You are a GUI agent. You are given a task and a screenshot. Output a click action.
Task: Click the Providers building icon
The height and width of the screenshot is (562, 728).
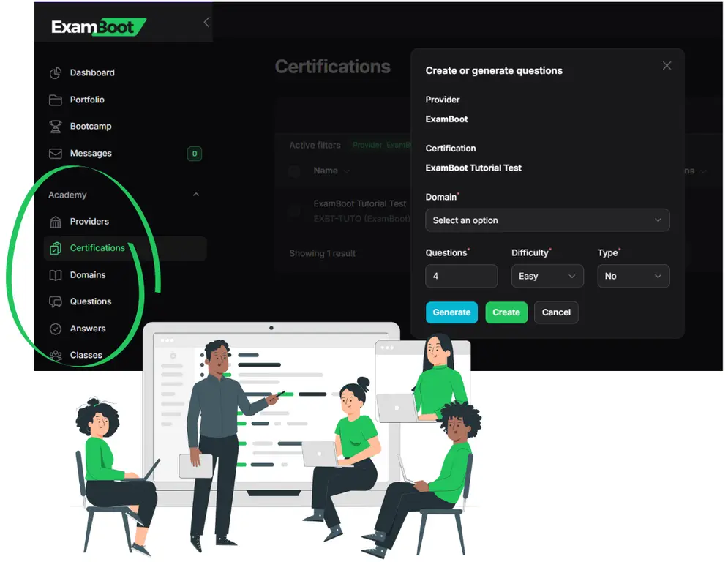(55, 222)
